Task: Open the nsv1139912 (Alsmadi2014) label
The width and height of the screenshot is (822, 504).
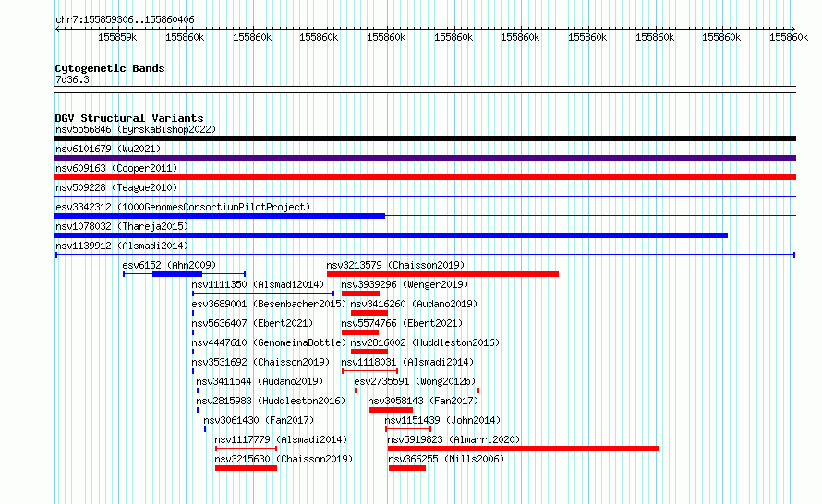Action: [122, 246]
